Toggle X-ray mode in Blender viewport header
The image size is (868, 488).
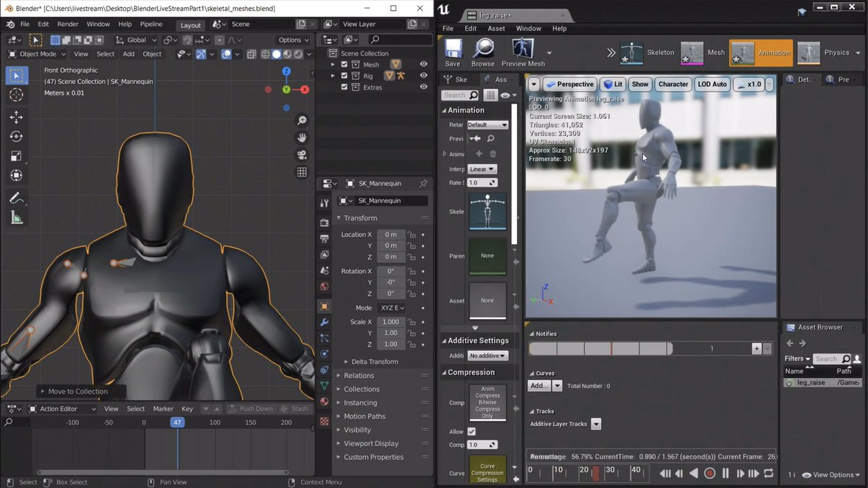tap(251, 54)
